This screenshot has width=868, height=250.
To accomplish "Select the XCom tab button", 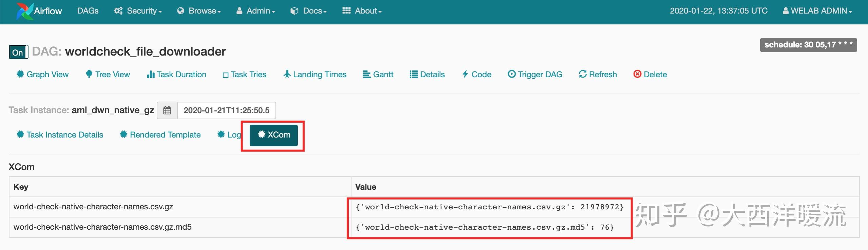I will [274, 135].
